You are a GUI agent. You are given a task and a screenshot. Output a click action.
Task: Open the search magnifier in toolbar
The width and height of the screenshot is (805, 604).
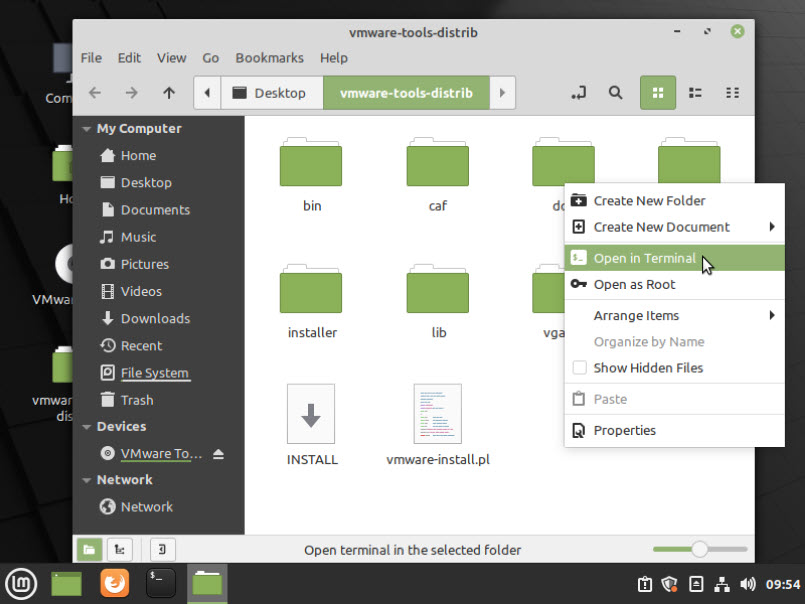(616, 93)
